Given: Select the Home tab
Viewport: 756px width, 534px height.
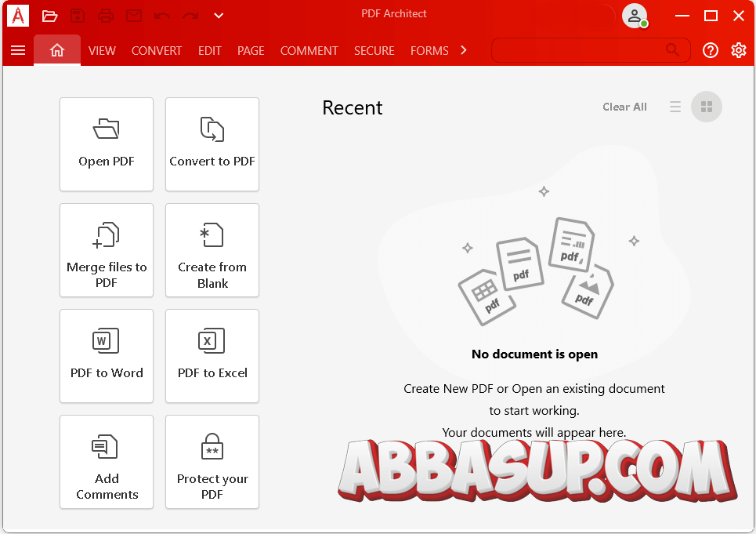Looking at the screenshot, I should pos(57,50).
